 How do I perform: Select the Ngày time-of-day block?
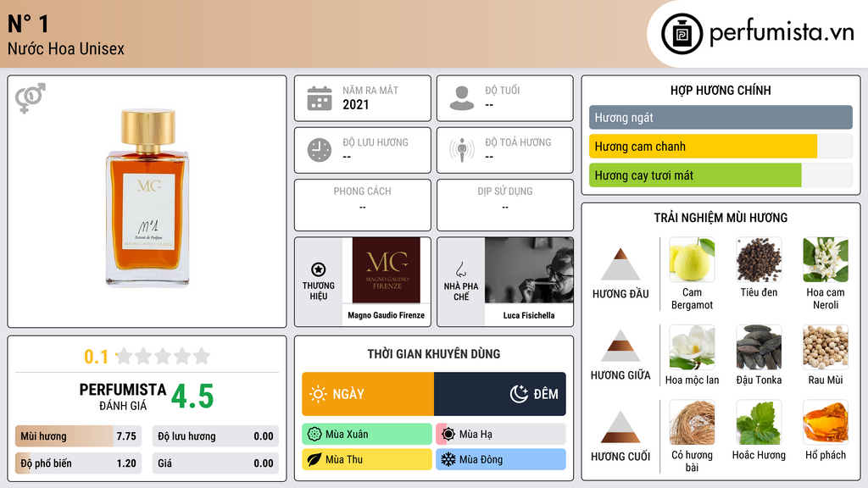coord(368,394)
